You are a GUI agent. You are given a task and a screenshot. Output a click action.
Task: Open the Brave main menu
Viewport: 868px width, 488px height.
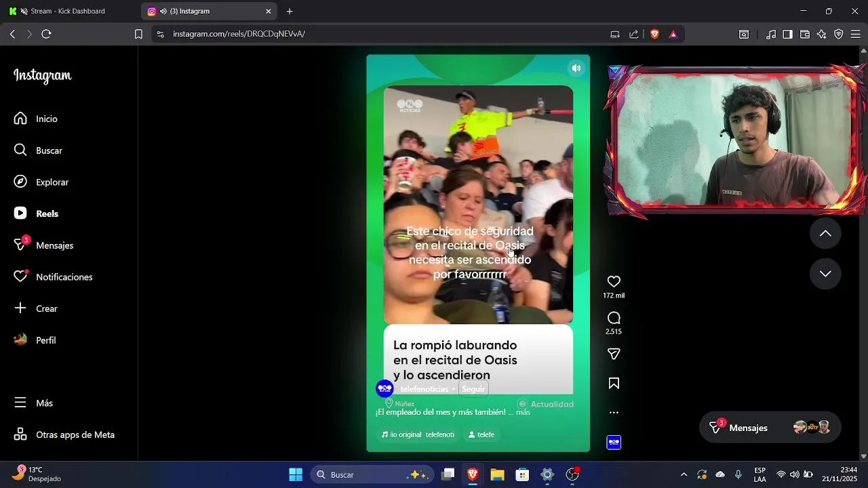point(856,34)
